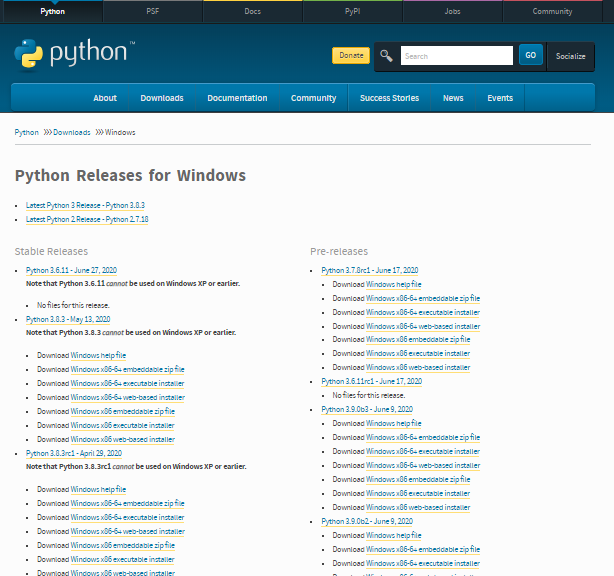This screenshot has height=576, width=614.
Task: Click the GO search button
Action: tap(530, 56)
